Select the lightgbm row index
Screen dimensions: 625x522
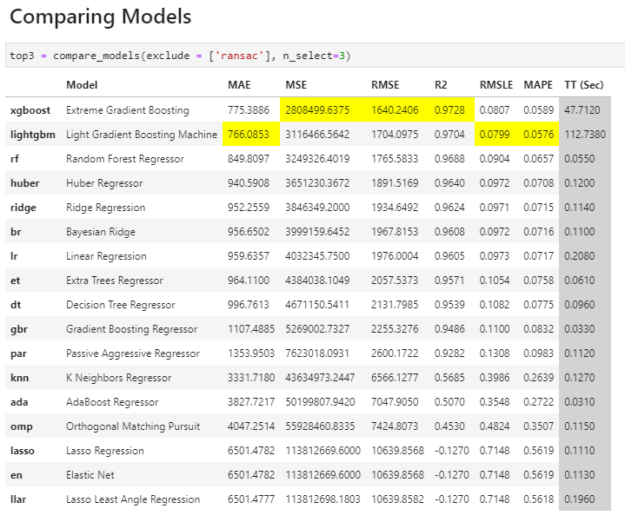point(33,135)
